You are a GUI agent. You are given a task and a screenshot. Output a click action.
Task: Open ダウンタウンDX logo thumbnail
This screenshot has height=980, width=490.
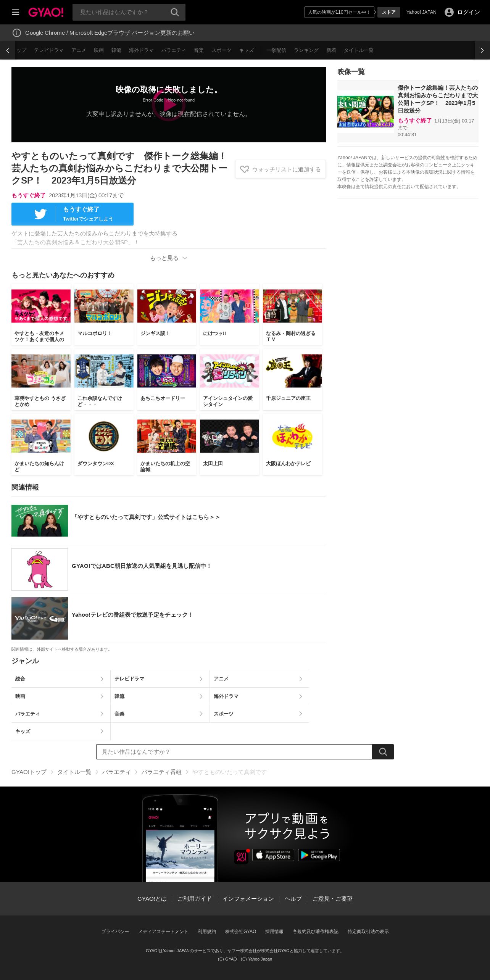(104, 436)
